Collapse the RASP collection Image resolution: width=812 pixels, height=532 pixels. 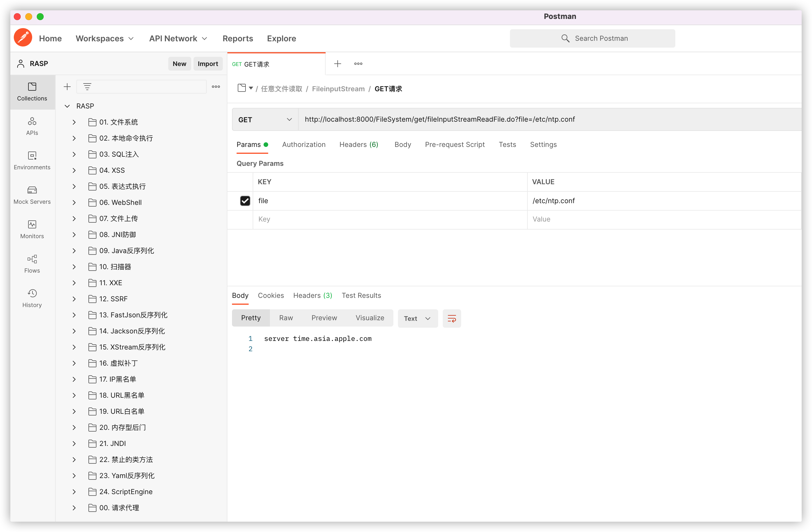click(x=67, y=106)
